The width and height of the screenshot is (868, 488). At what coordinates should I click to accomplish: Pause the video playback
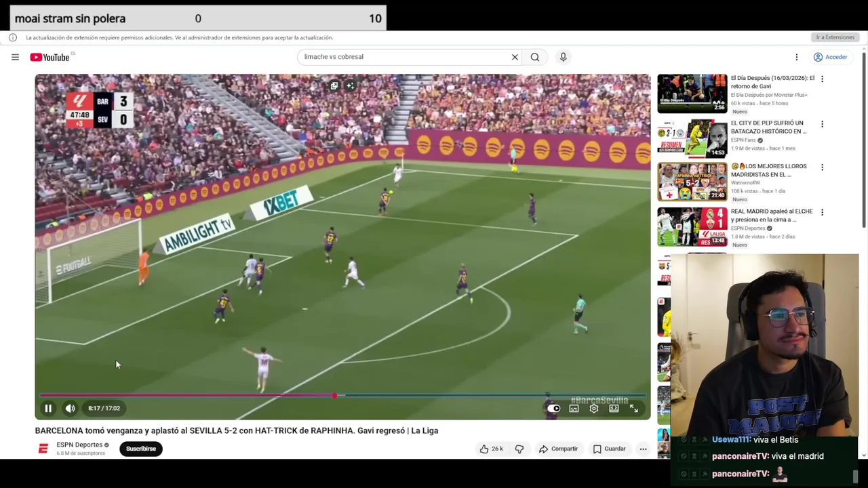point(48,408)
